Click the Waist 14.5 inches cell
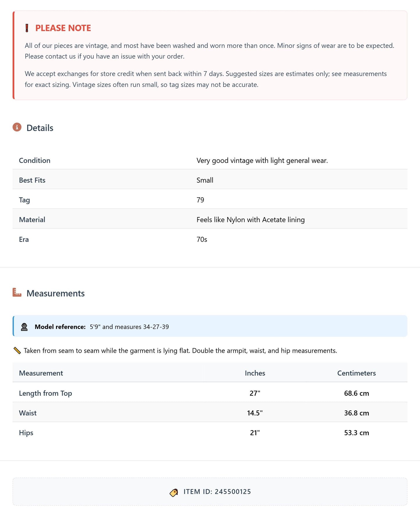This screenshot has width=420, height=516. point(255,413)
